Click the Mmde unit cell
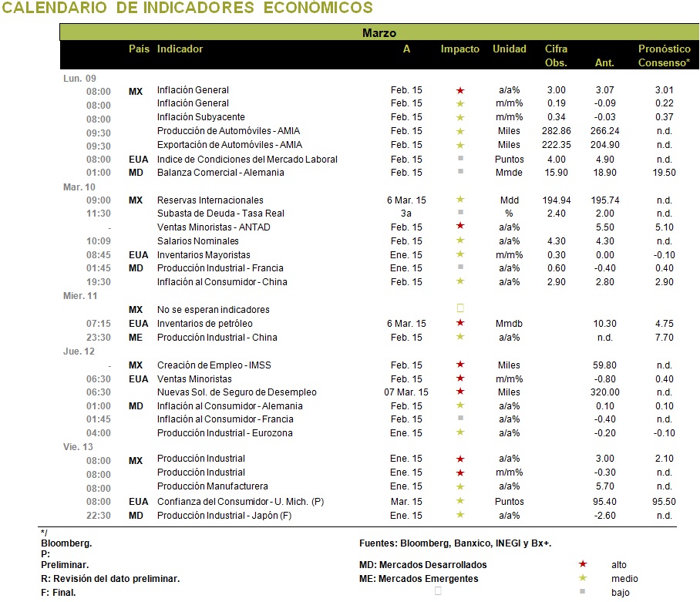This screenshot has width=700, height=602. (x=509, y=172)
